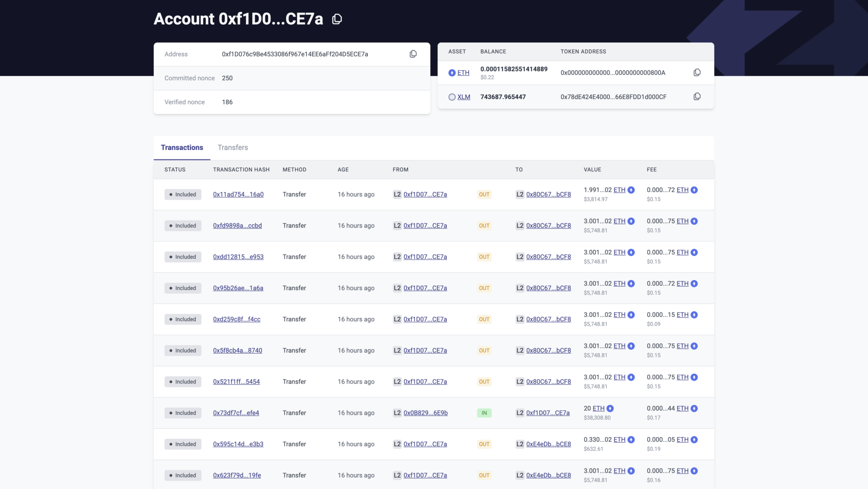Open sender address 0x0B829...6E9b
Image resolution: width=868 pixels, height=489 pixels.
click(426, 413)
